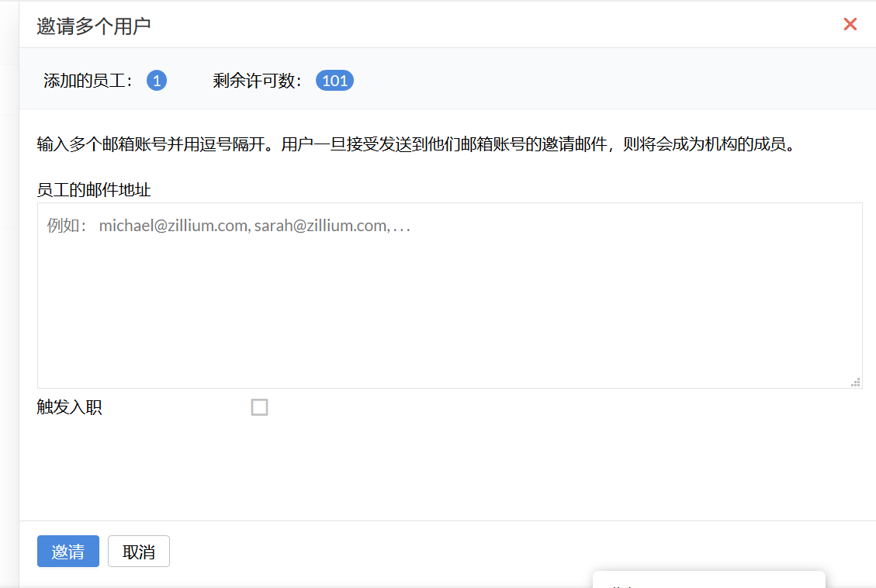The width and height of the screenshot is (876, 588).
Task: Click the remaining licenses badge "101"
Action: click(x=334, y=81)
